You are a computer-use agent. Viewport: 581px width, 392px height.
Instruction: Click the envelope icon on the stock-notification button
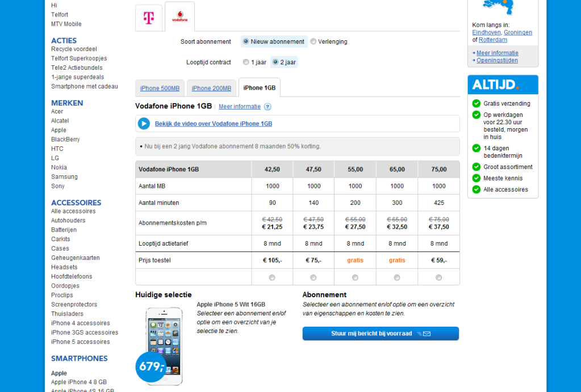[427, 334]
